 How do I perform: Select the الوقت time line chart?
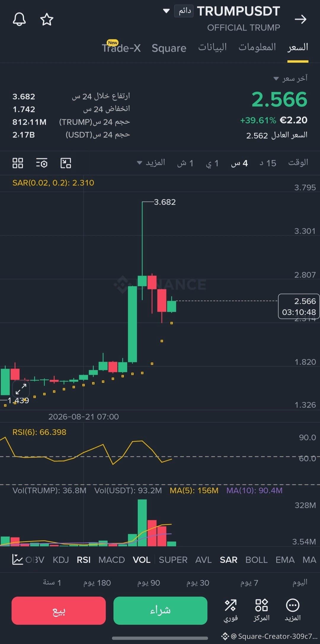tap(298, 163)
